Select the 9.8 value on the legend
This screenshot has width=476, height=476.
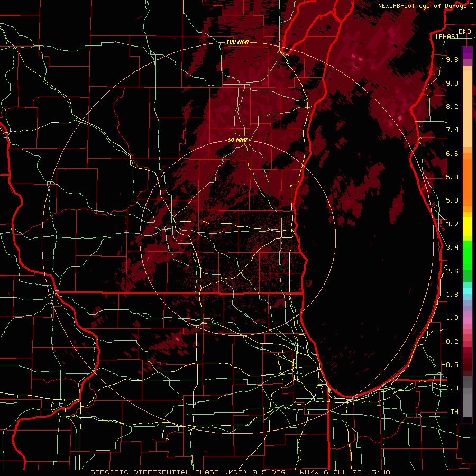click(452, 59)
